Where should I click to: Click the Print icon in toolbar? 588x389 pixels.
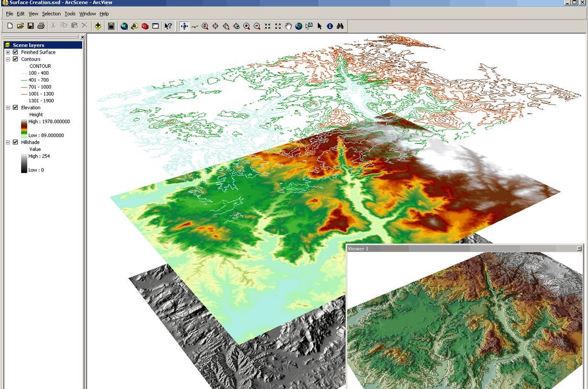point(41,26)
